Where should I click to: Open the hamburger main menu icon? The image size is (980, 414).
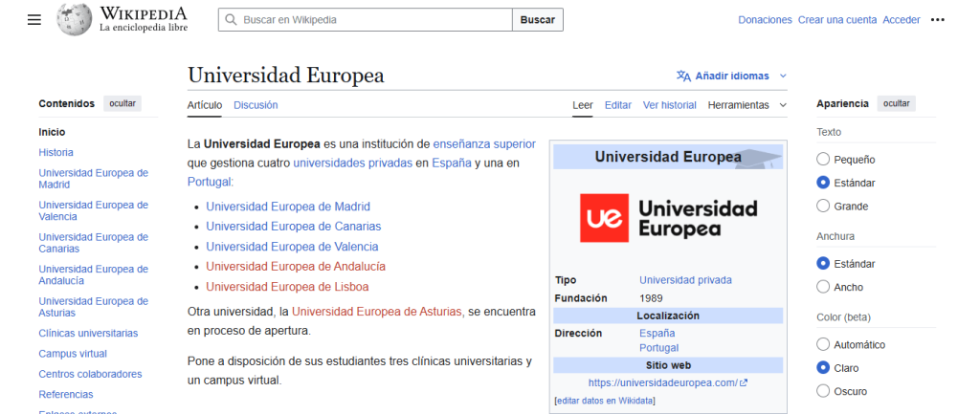pyautogui.click(x=34, y=20)
